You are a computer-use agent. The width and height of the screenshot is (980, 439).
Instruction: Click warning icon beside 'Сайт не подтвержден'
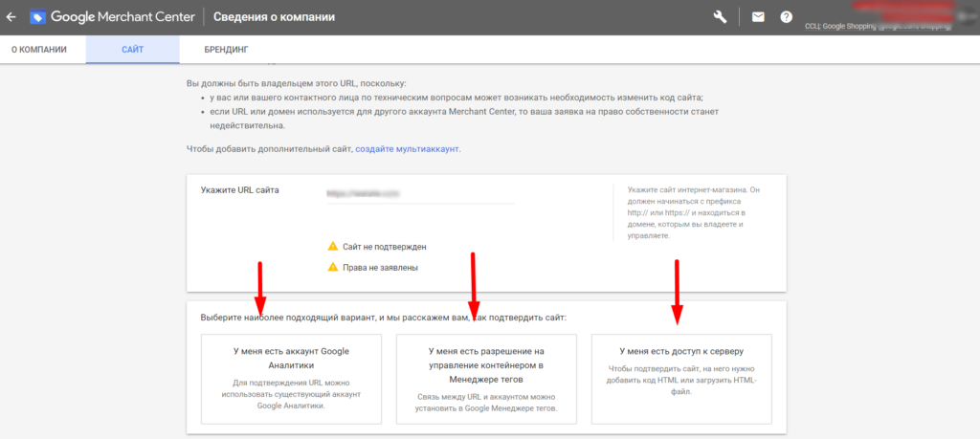[333, 247]
